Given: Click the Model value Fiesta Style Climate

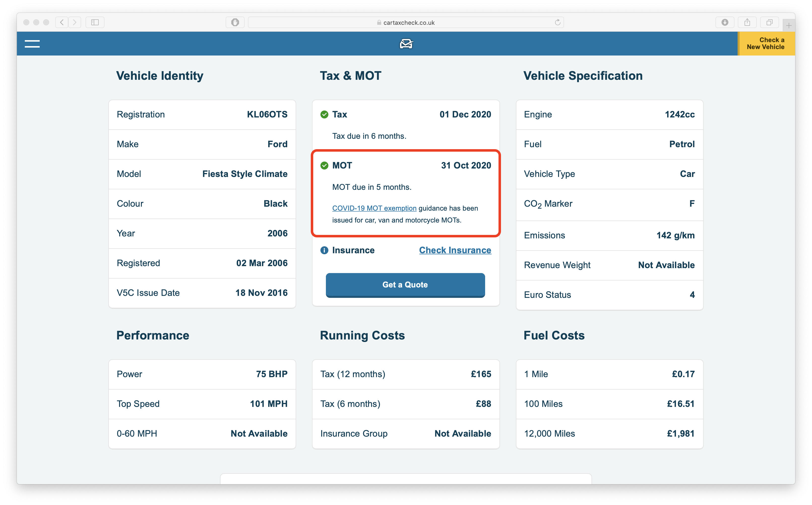Looking at the screenshot, I should tap(245, 174).
